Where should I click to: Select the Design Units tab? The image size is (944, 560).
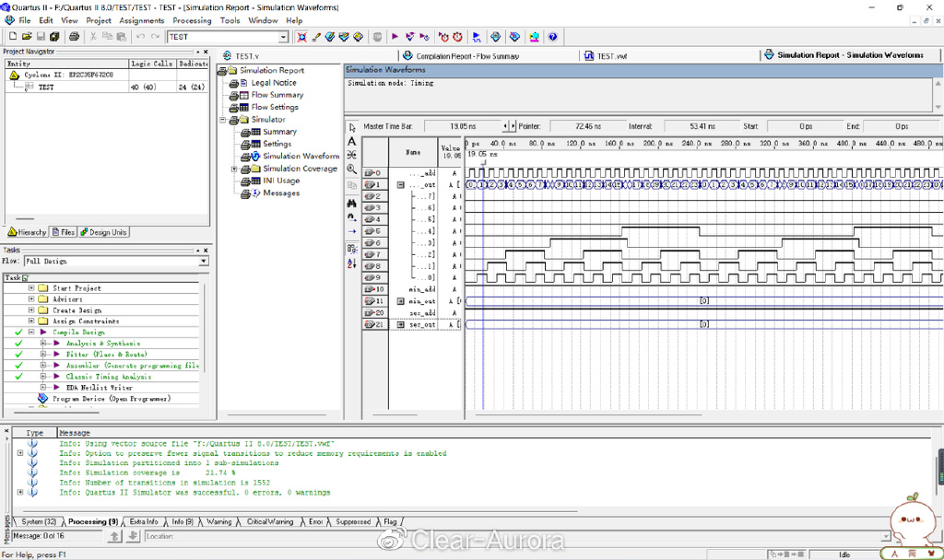103,232
